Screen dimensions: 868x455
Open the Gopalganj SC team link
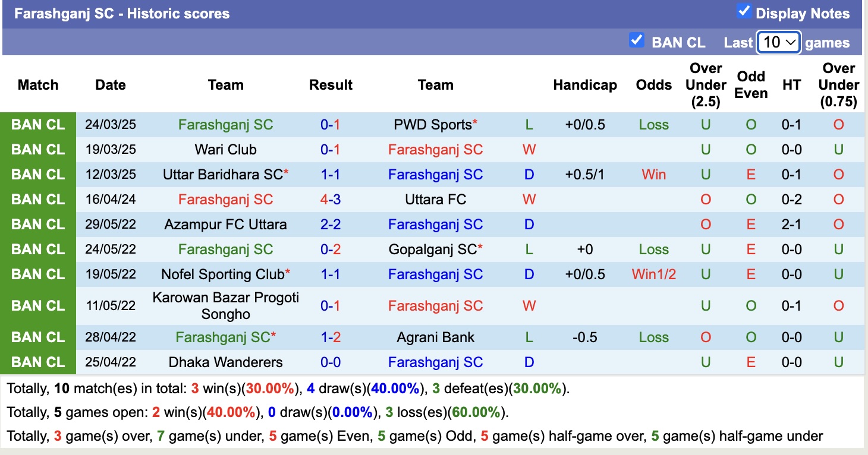(x=433, y=249)
